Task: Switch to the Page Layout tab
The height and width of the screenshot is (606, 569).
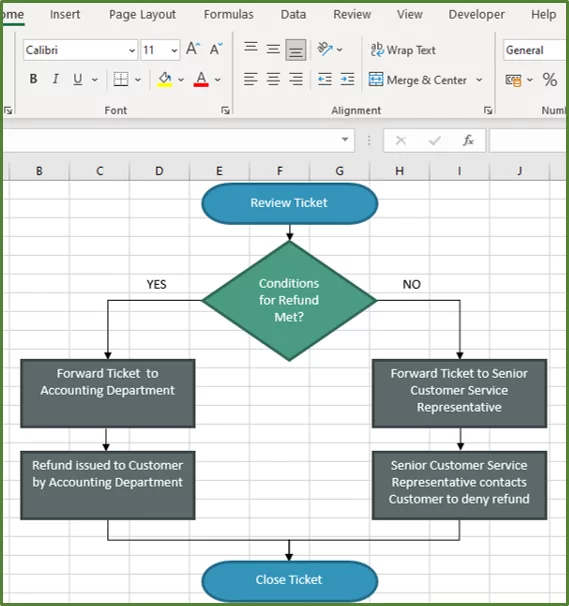Action: click(x=142, y=14)
